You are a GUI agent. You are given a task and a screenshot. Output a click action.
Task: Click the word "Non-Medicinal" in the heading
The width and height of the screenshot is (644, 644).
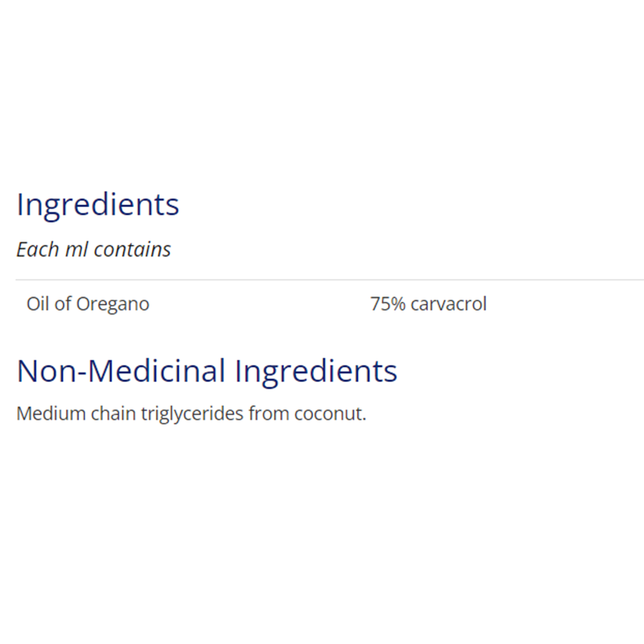tap(121, 371)
